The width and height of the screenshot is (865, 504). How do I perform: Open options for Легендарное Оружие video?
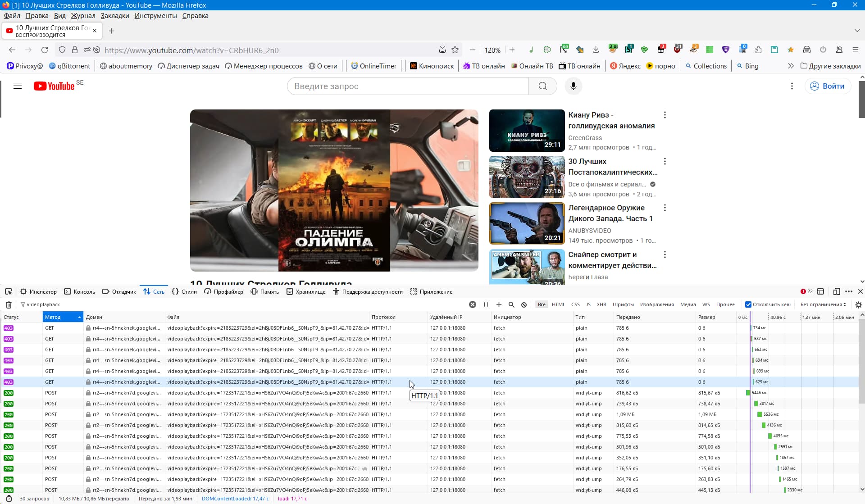[665, 208]
